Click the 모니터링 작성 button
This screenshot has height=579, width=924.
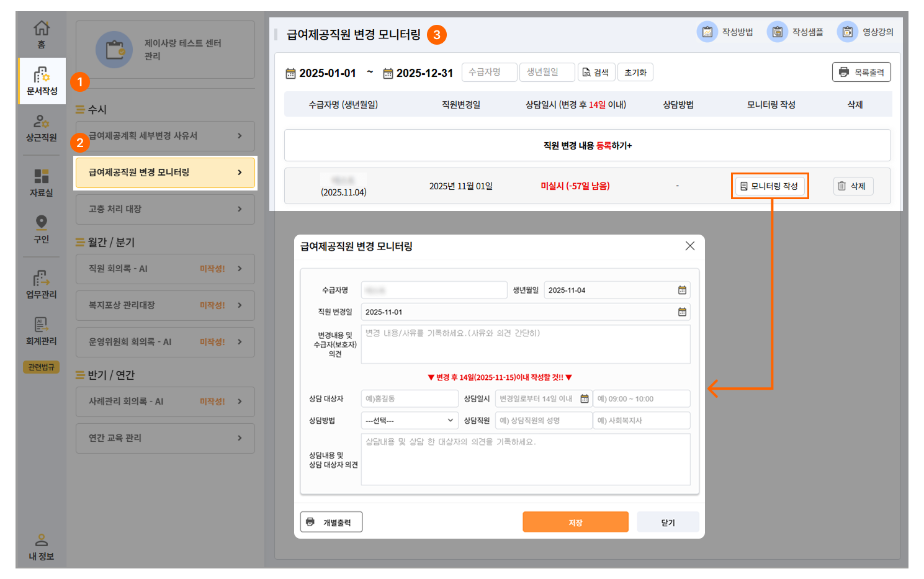(x=769, y=186)
